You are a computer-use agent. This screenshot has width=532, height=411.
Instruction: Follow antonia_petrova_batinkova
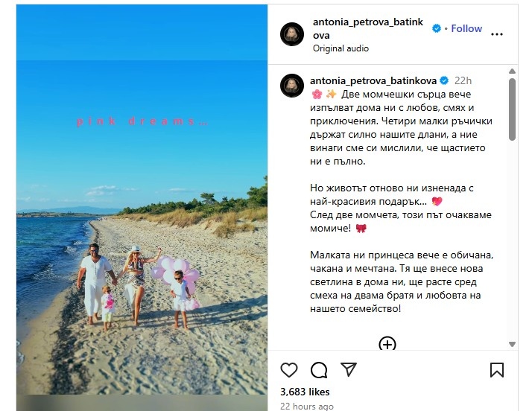(x=466, y=28)
